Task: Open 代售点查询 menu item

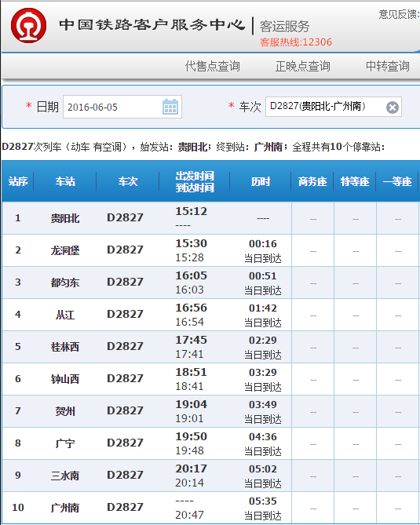Action: click(x=212, y=66)
